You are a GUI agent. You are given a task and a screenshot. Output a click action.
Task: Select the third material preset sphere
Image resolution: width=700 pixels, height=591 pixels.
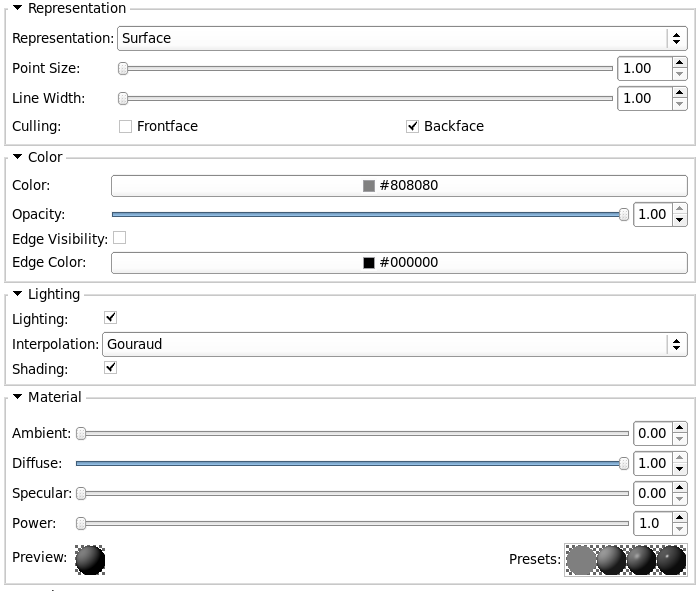(641, 559)
